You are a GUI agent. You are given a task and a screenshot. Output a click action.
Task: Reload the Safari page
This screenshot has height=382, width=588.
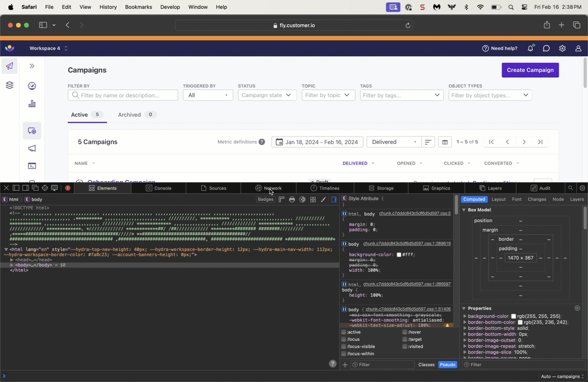(408, 25)
